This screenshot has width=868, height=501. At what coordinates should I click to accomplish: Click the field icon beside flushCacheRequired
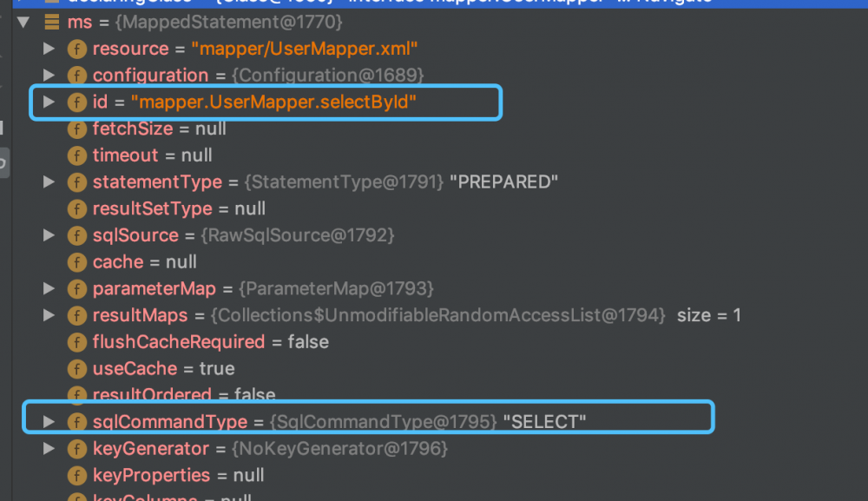[x=76, y=342]
